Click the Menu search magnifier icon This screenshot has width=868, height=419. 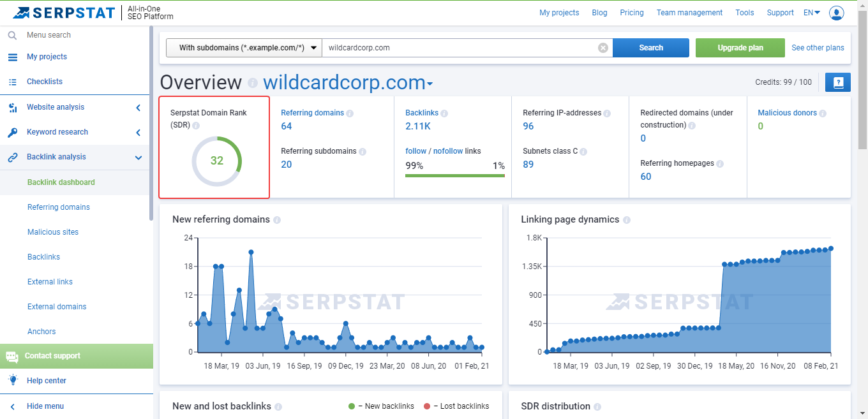click(12, 35)
